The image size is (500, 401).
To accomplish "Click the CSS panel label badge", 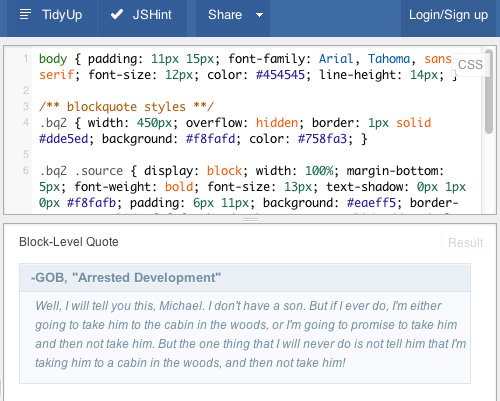I will pos(470,65).
